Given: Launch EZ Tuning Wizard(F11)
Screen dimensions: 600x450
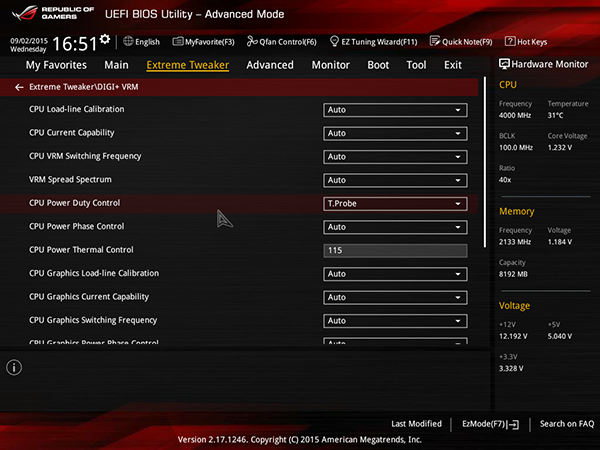Looking at the screenshot, I should click(x=373, y=41).
